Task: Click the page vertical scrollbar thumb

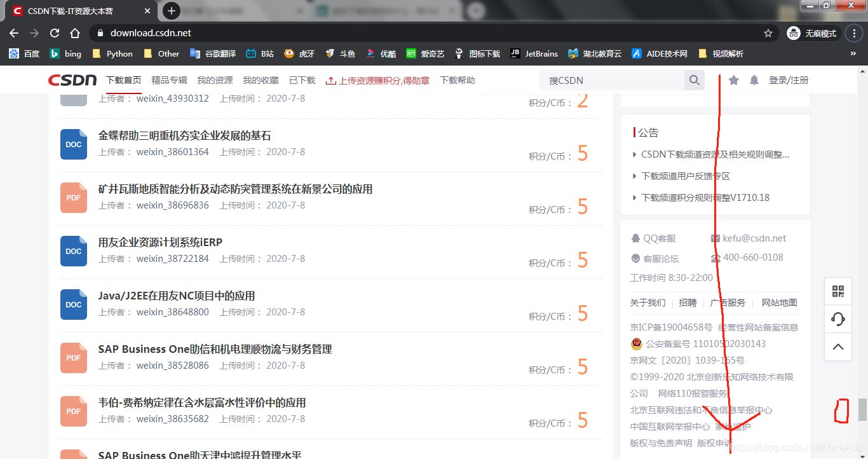Action: (x=862, y=409)
